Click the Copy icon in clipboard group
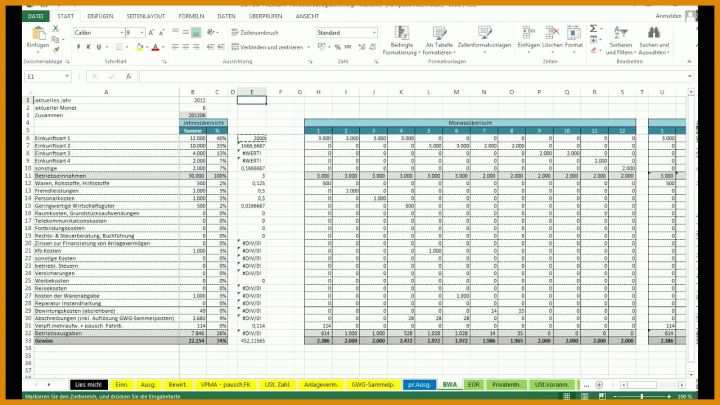The height and width of the screenshot is (405, 720). click(56, 39)
